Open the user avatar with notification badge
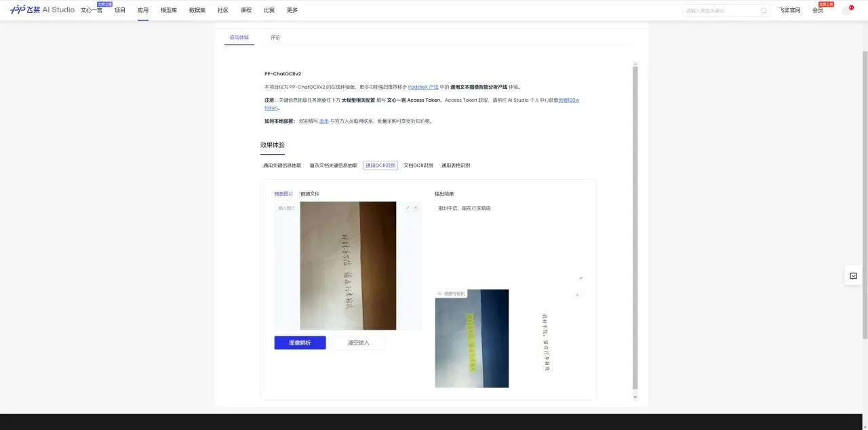The height and width of the screenshot is (430, 868). [846, 10]
